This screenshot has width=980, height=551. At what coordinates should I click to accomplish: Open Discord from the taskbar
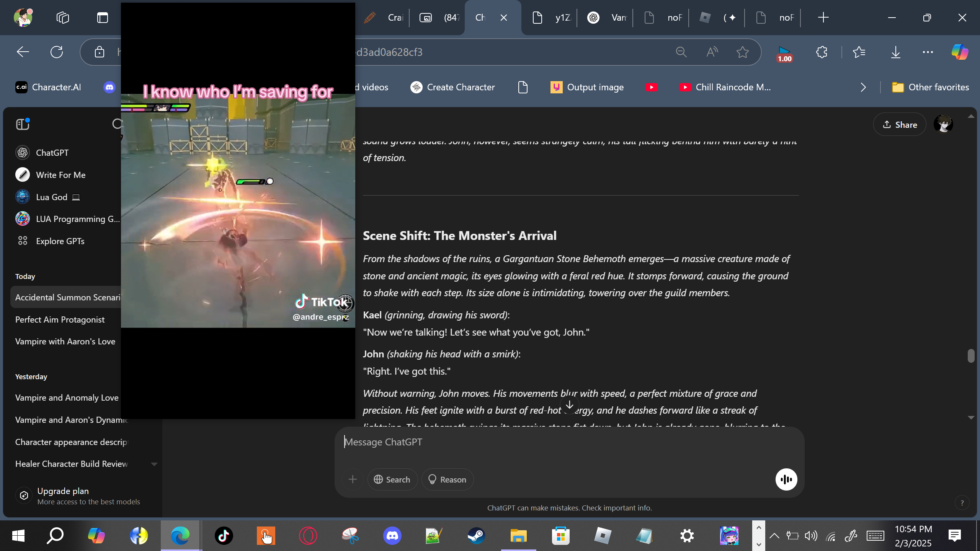392,536
